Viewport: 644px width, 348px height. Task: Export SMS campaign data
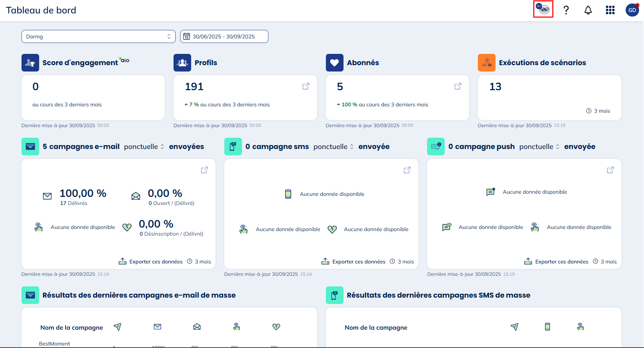[x=354, y=261]
